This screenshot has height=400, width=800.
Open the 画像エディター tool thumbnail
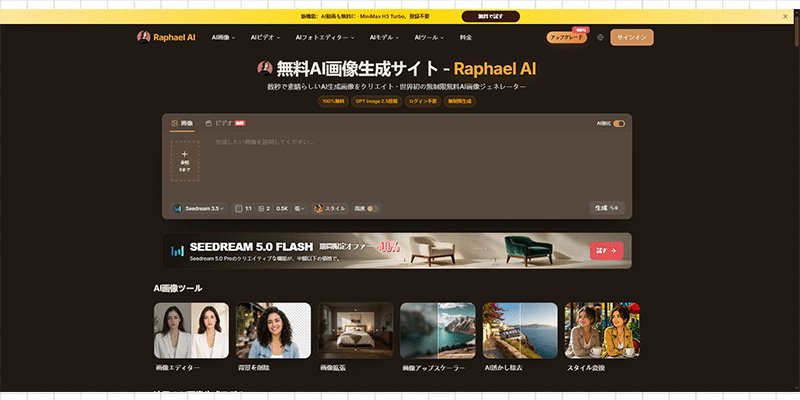[x=191, y=331]
